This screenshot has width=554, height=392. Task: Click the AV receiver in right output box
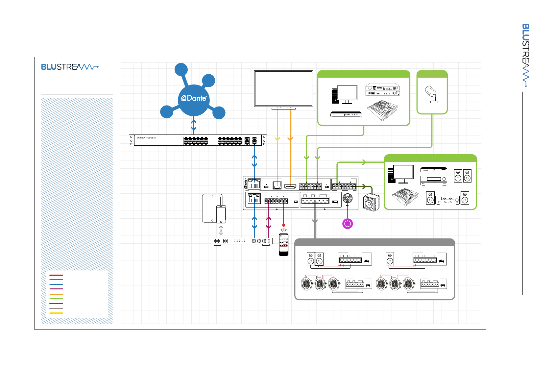(434, 181)
